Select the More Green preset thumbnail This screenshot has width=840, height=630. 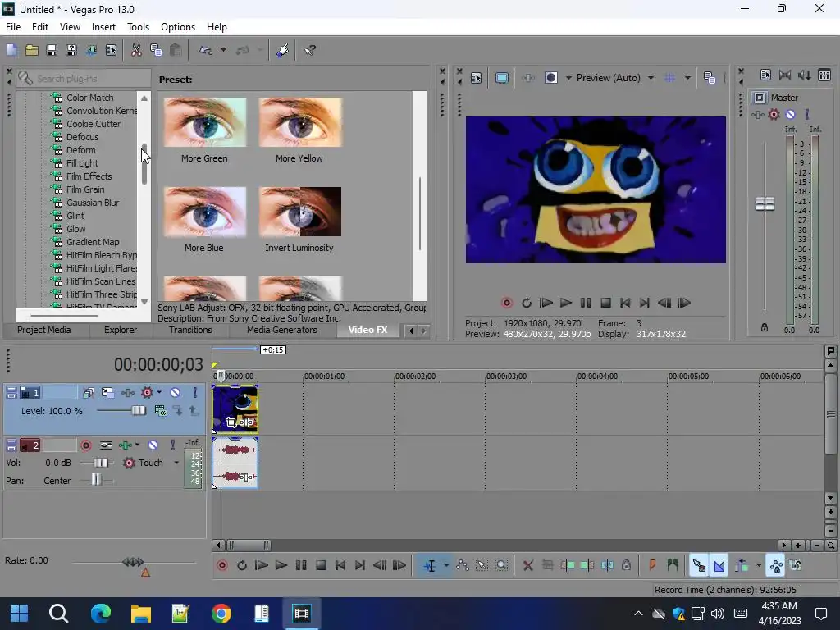click(205, 123)
